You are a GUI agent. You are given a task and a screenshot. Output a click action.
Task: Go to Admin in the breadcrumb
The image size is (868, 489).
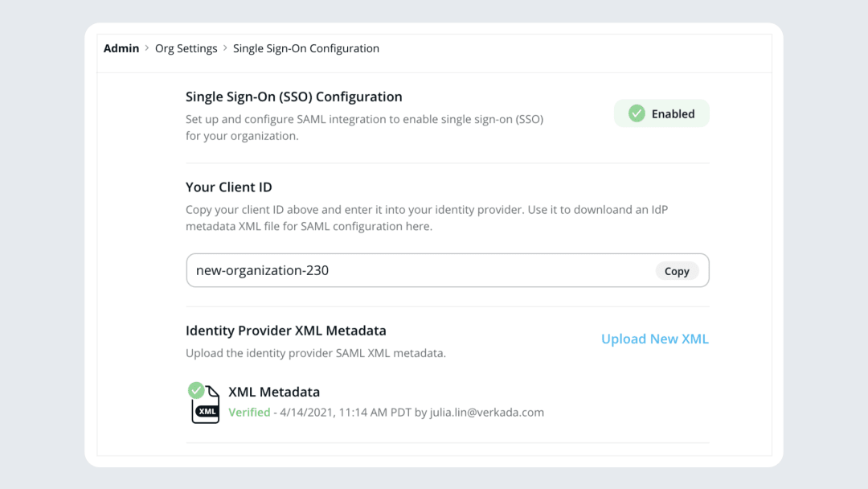point(121,48)
